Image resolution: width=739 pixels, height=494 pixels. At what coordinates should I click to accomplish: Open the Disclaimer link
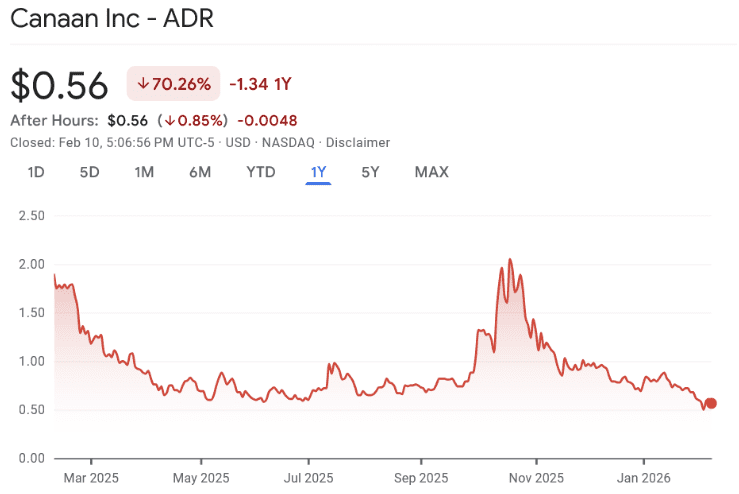358,143
